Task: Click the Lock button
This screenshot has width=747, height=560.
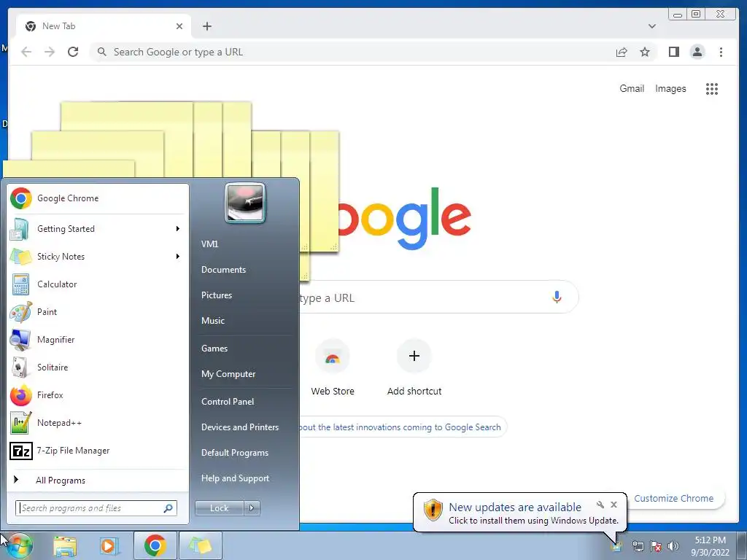Action: tap(219, 508)
